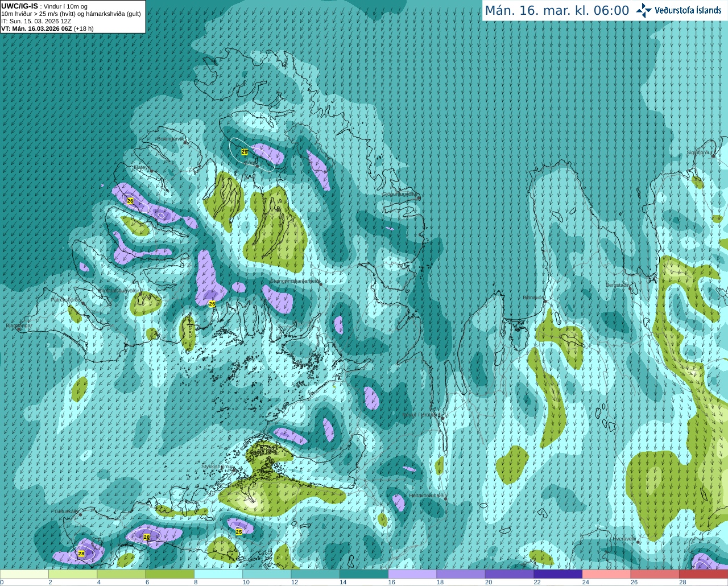The image size is (728, 586).
Task: Click the dark teal 14–16 m/s legend swatch
Action: point(364,574)
